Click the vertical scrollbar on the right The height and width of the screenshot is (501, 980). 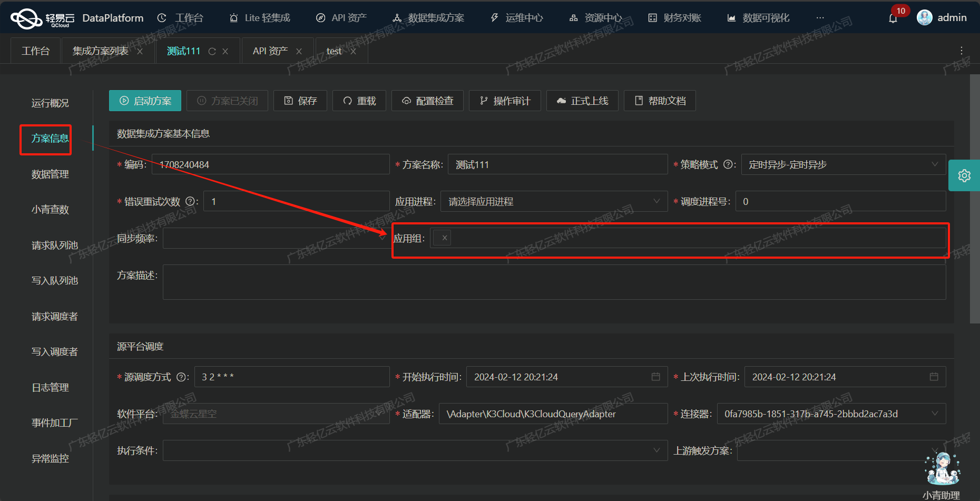point(975,199)
